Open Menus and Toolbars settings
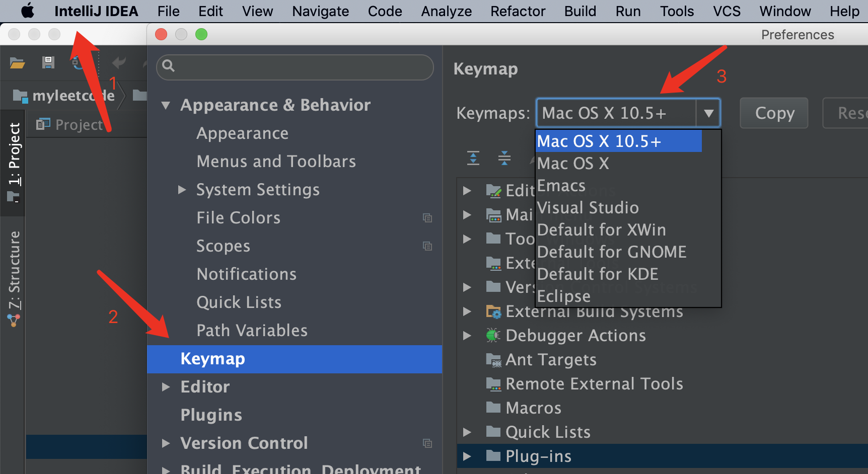Viewport: 868px width, 474px height. (276, 162)
